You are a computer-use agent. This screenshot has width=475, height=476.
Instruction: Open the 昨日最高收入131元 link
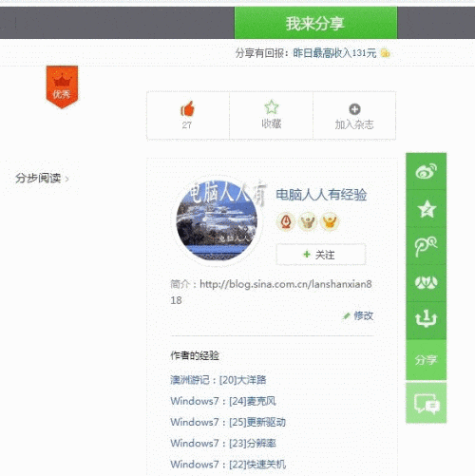(x=334, y=53)
